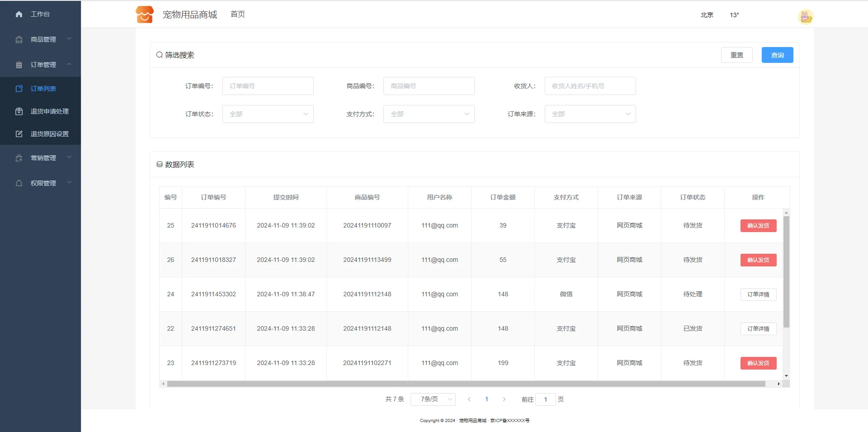Viewport: 868px width, 432px height.
Task: Click the blue 查询 button
Action: click(777, 55)
